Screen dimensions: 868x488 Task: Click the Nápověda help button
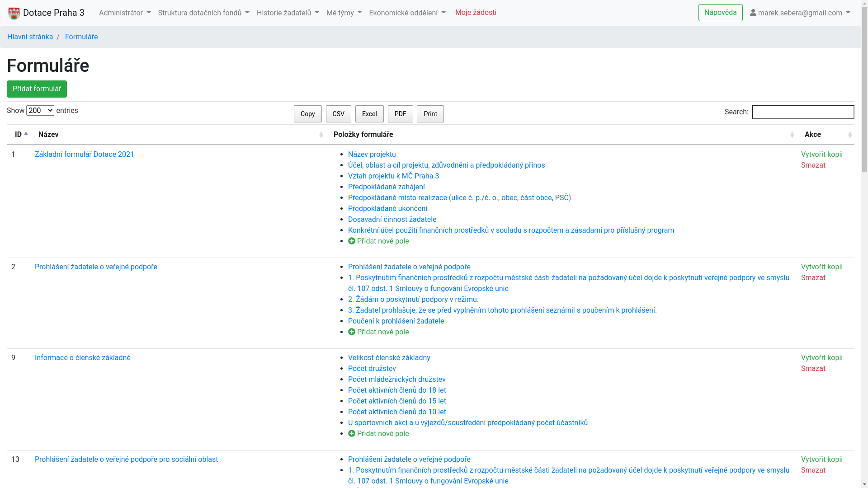720,13
